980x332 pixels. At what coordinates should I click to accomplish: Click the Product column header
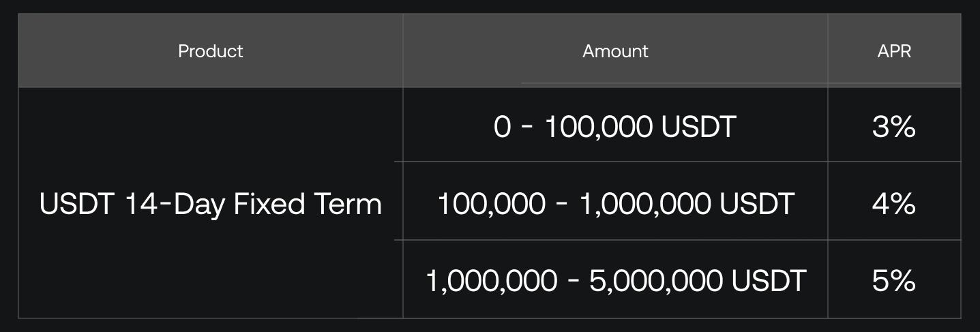(210, 51)
